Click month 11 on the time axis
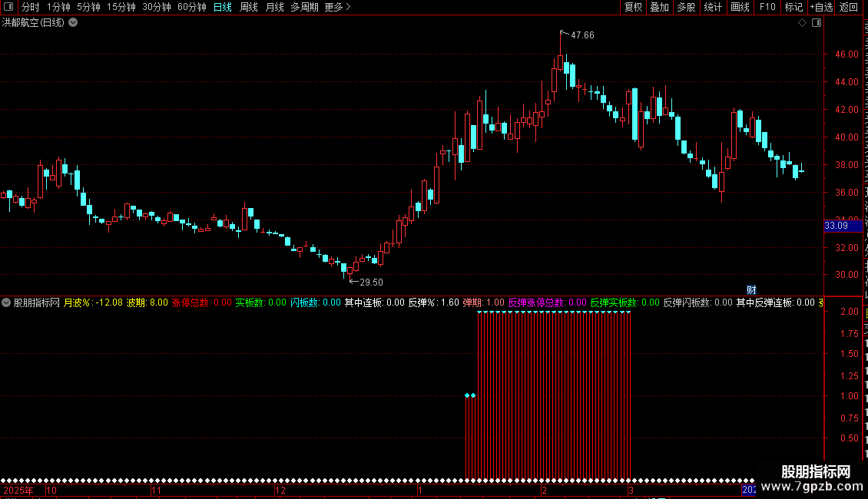Viewport: 868px width, 499px height. coord(156,490)
